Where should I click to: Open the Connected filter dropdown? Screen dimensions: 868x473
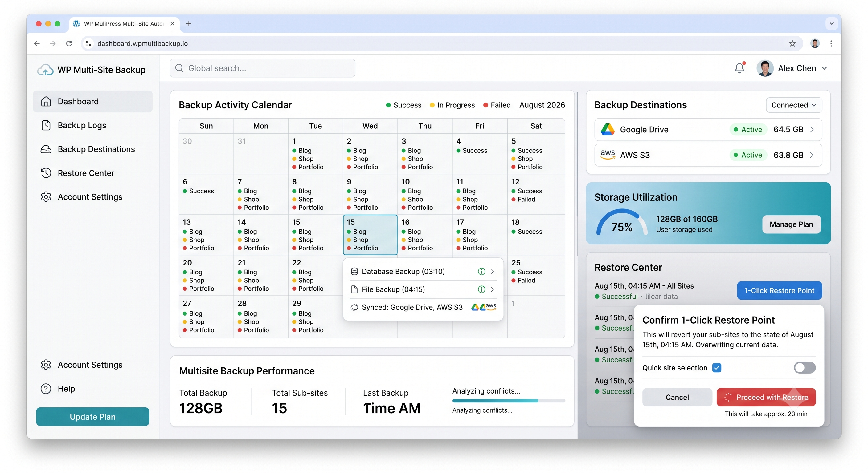[793, 105]
